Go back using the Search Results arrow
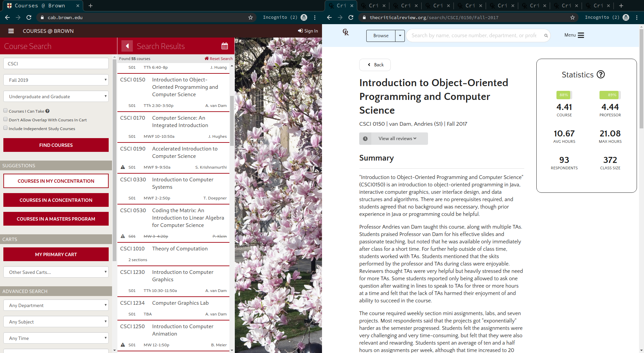Viewport: 644px width, 353px height. pyautogui.click(x=127, y=46)
